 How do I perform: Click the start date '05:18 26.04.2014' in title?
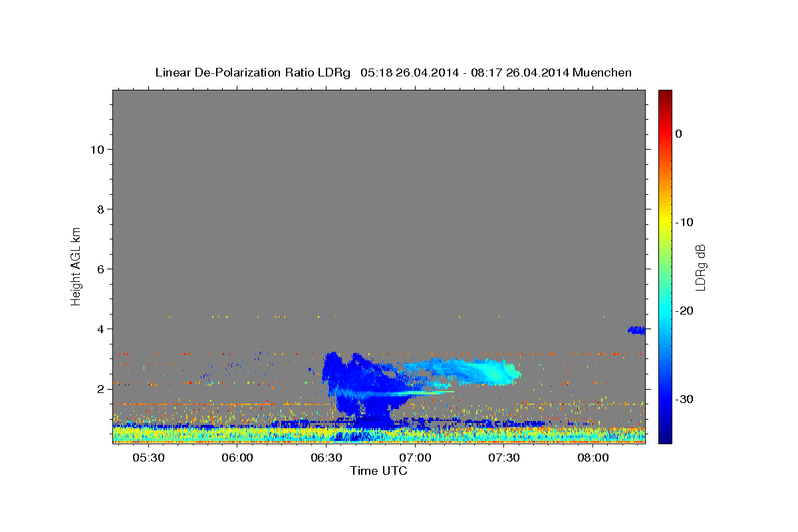coord(410,72)
